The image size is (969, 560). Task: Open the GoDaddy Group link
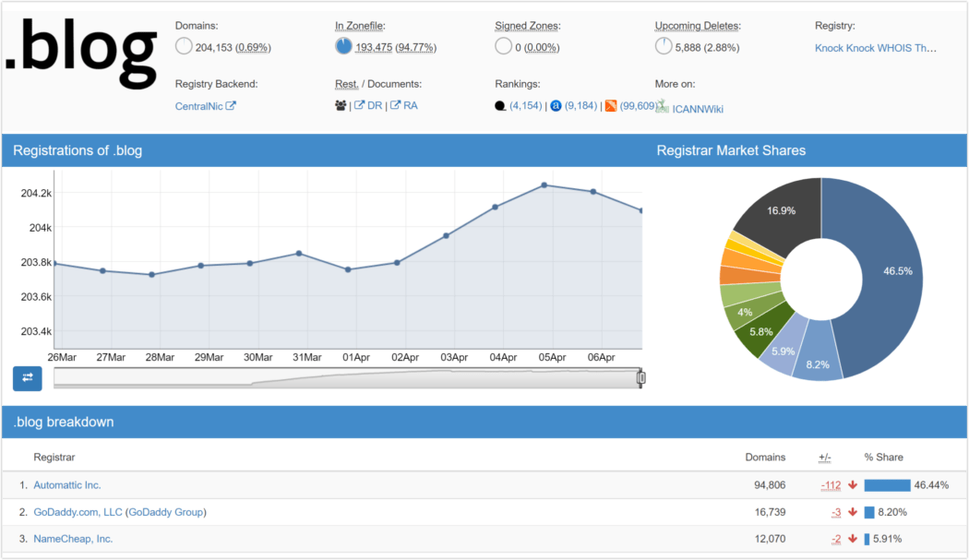coord(165,512)
